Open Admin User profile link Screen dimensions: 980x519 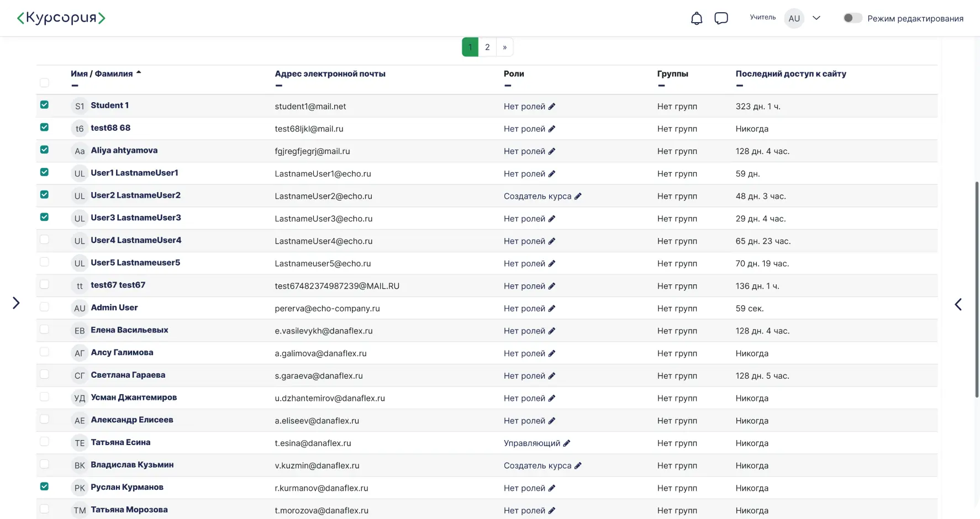[x=114, y=308]
